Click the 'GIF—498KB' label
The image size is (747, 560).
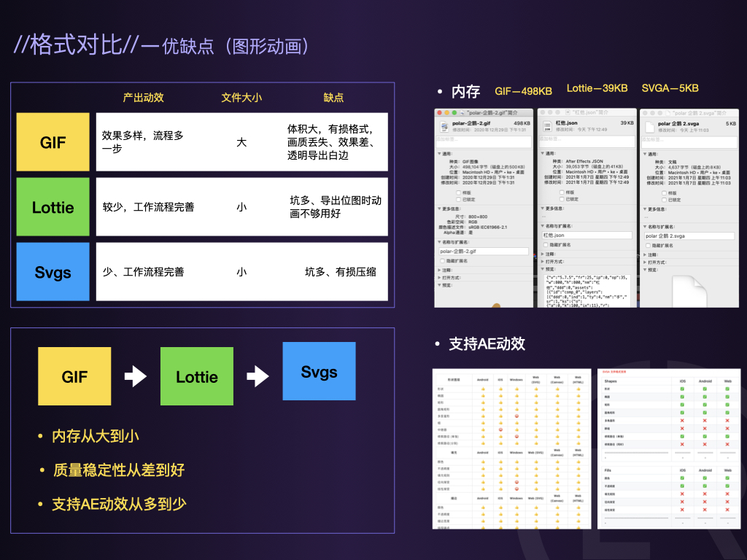tap(523, 91)
